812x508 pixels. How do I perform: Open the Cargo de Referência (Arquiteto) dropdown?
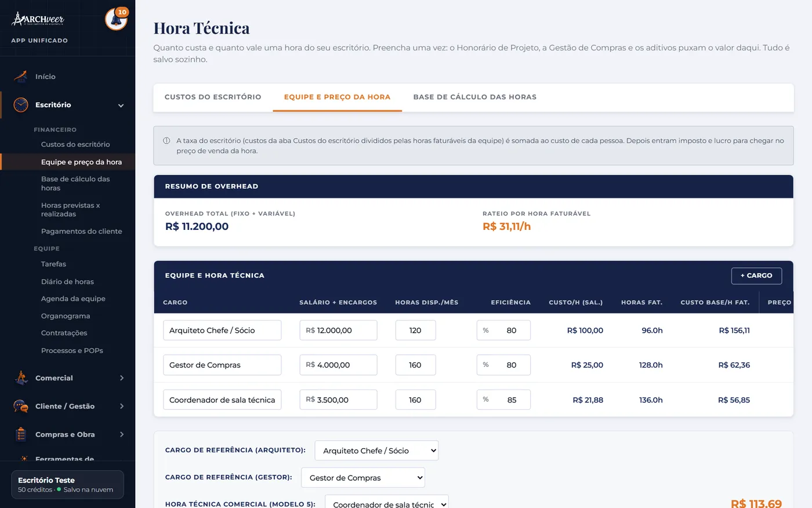(x=376, y=451)
